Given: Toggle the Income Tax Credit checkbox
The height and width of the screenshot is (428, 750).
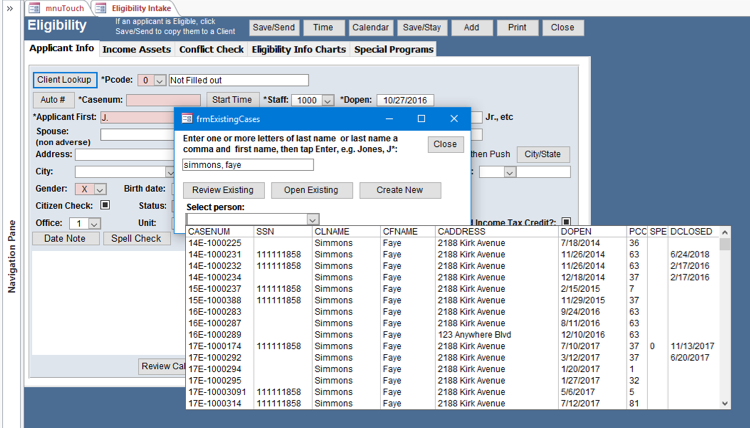Looking at the screenshot, I should (566, 223).
